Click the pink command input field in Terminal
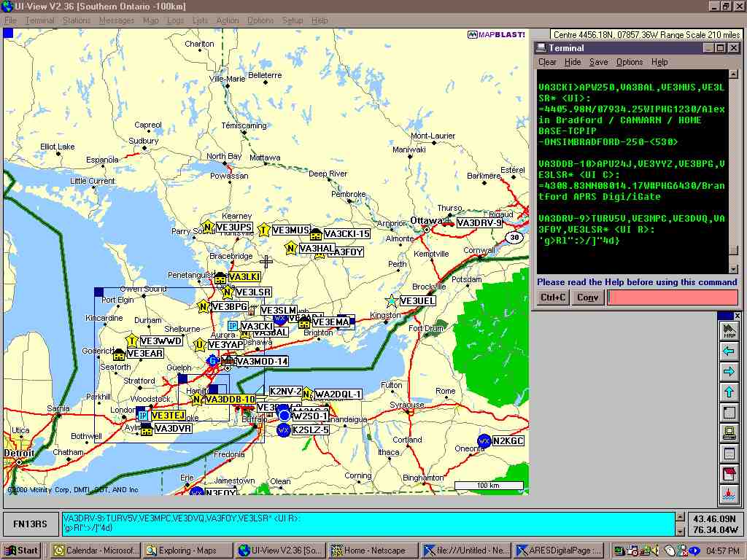Image resolution: width=747 pixels, height=560 pixels. click(672, 297)
